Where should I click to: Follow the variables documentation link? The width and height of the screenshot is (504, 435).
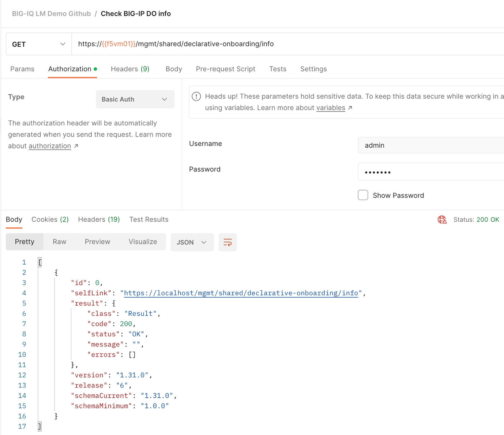tap(330, 108)
